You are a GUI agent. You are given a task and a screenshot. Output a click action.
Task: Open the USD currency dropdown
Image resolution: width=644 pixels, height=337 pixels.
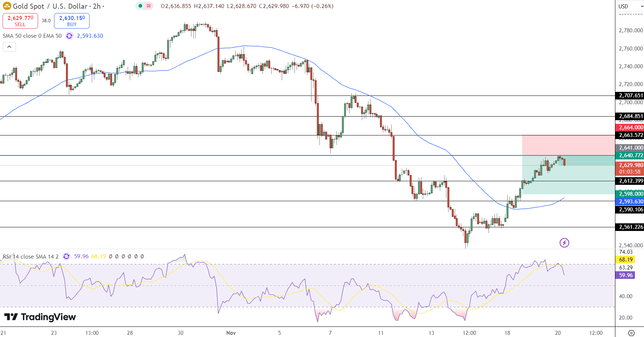point(630,6)
